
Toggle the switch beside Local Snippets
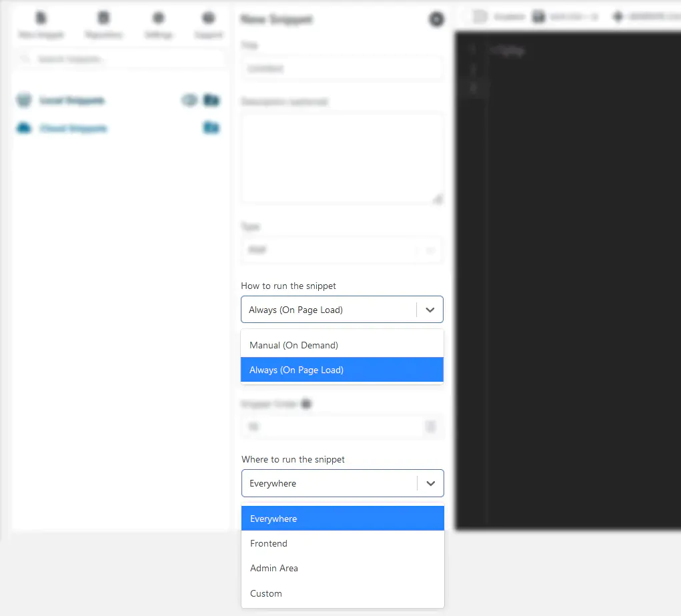tap(189, 101)
